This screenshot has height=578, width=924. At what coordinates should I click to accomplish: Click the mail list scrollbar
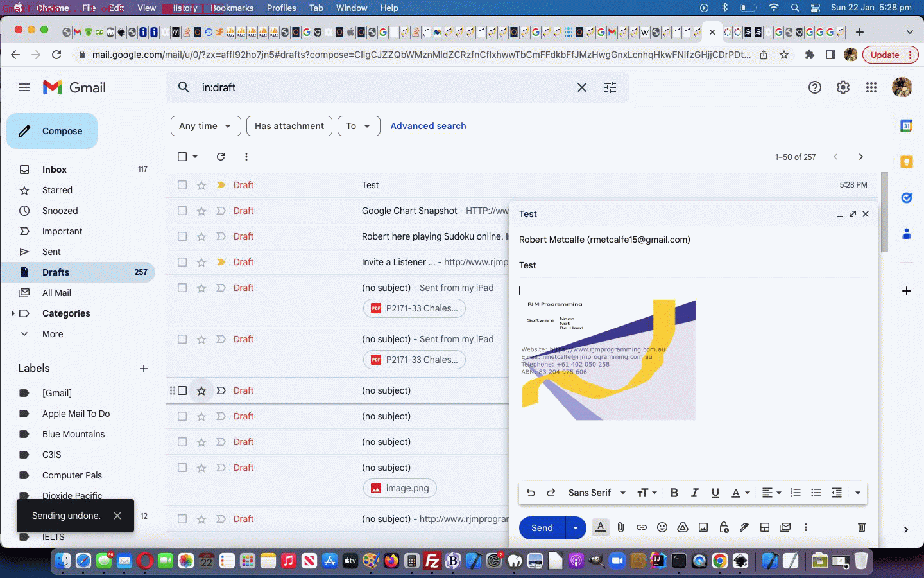coord(885,212)
